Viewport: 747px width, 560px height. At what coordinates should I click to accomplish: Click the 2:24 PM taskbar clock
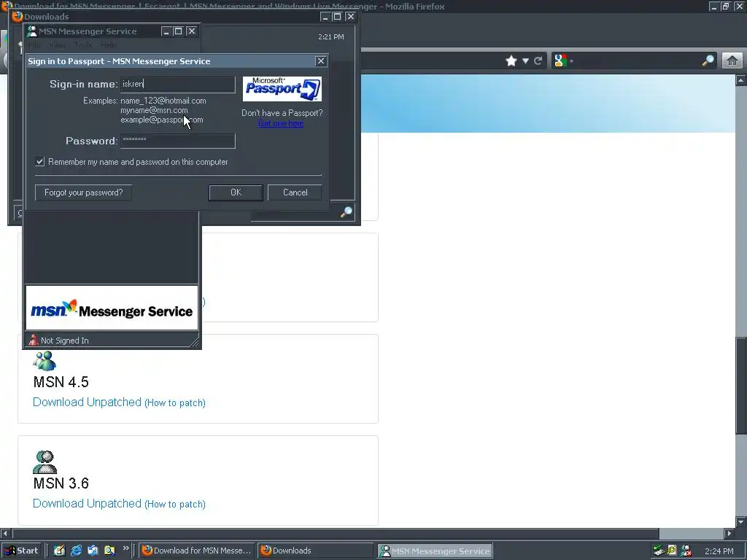point(719,551)
